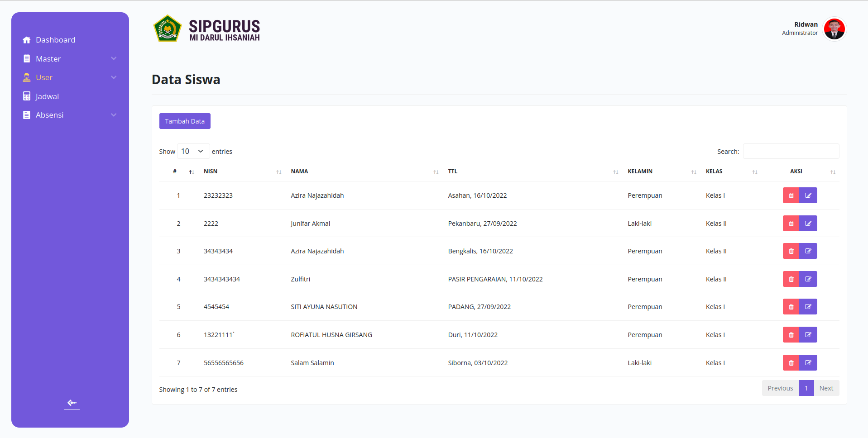Edit the SITI AYUNA NASUTION record
The width and height of the screenshot is (868, 438).
808,307
